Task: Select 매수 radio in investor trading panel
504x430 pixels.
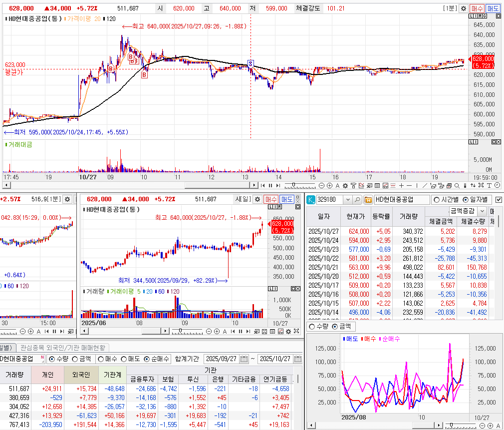Action: 101,359
